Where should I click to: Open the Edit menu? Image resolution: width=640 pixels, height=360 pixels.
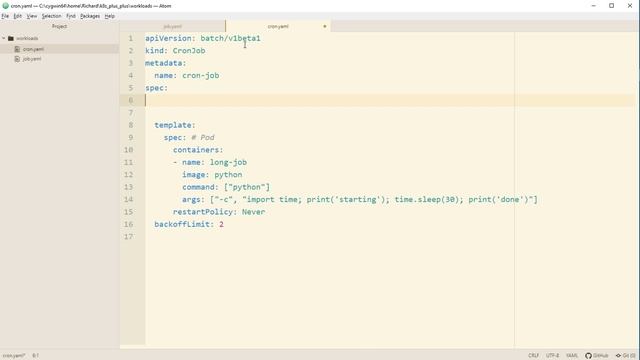pos(18,16)
